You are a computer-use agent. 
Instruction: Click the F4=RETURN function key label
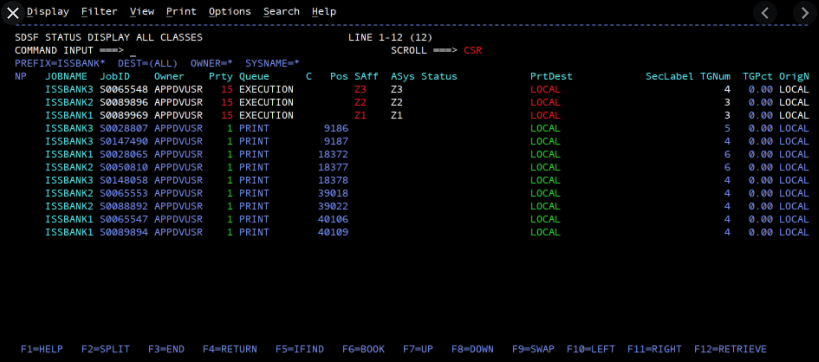[x=230, y=349]
